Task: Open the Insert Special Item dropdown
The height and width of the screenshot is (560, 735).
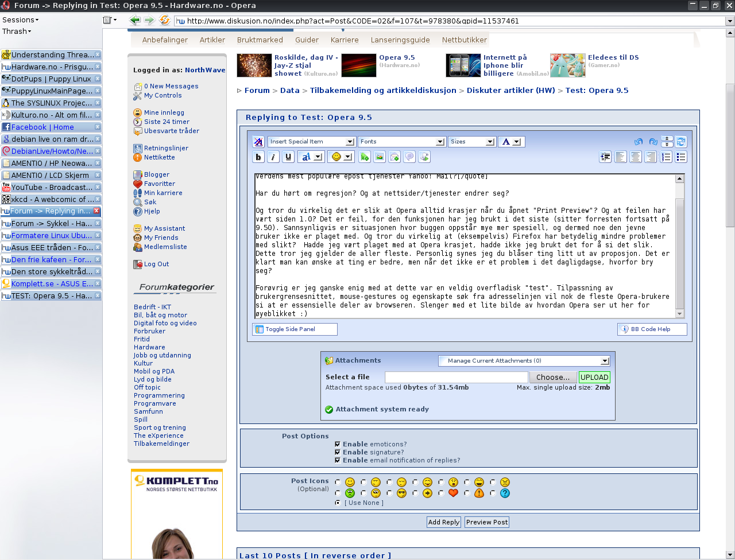Action: tap(312, 142)
